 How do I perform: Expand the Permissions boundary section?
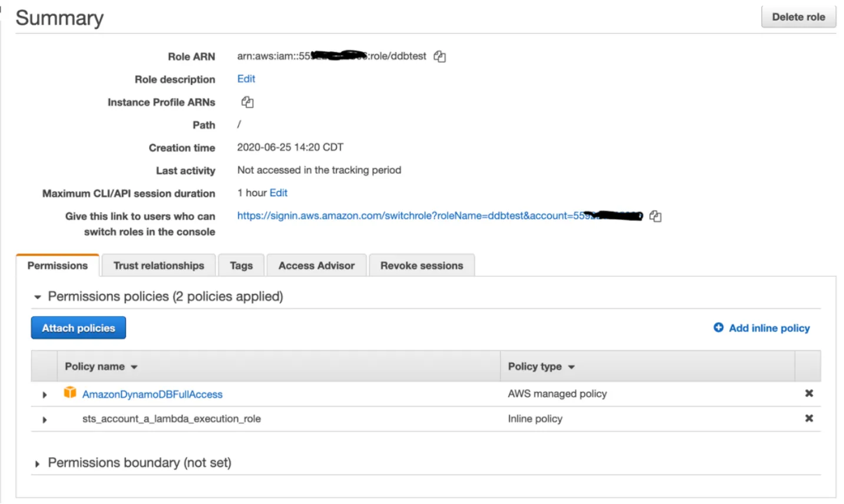(38, 464)
